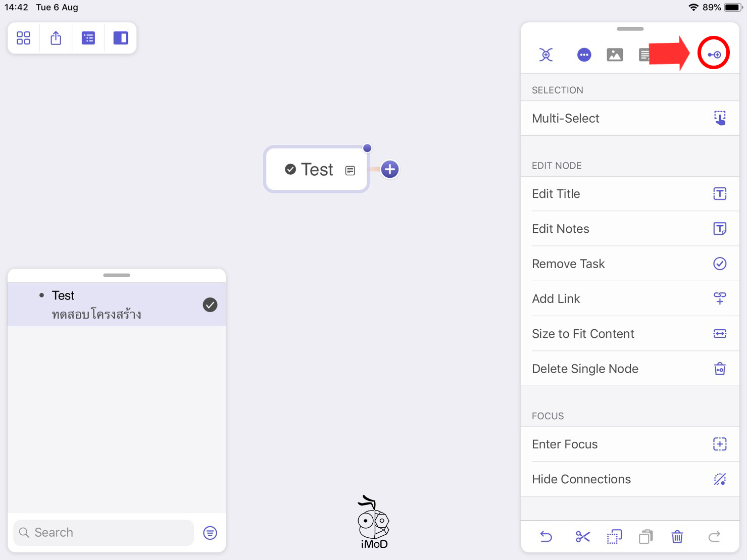
Task: Choose Edit Title
Action: (x=630, y=194)
